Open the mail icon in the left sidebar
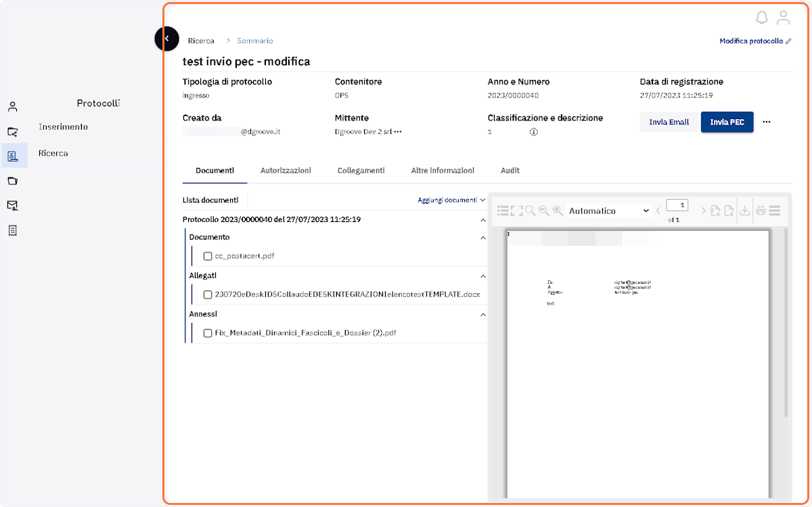 pyautogui.click(x=13, y=205)
